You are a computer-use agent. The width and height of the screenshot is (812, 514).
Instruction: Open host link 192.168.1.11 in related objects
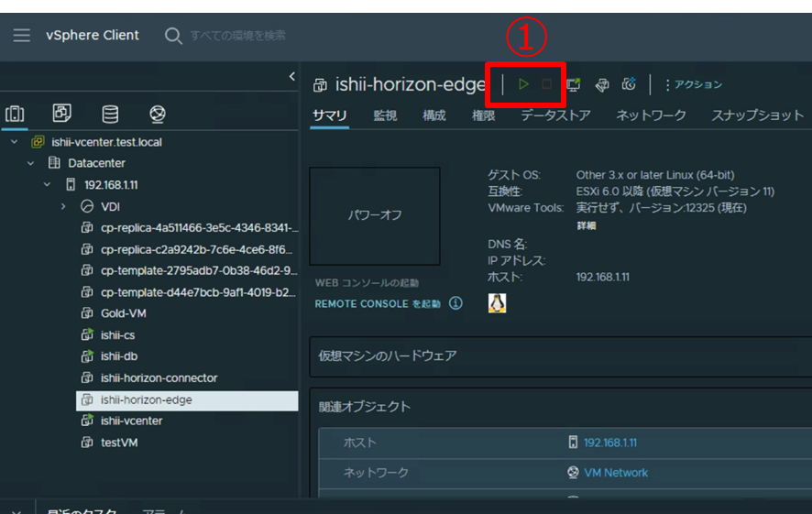(610, 443)
